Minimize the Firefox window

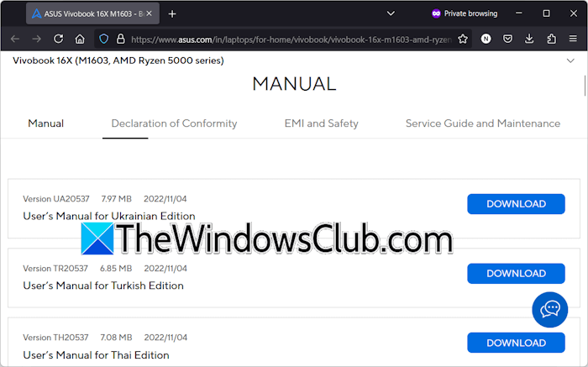coord(519,13)
